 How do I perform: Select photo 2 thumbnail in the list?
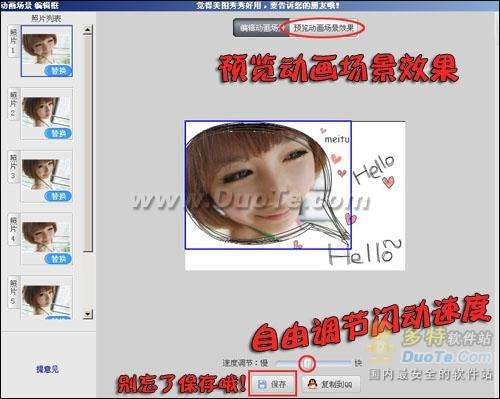pyautogui.click(x=47, y=114)
